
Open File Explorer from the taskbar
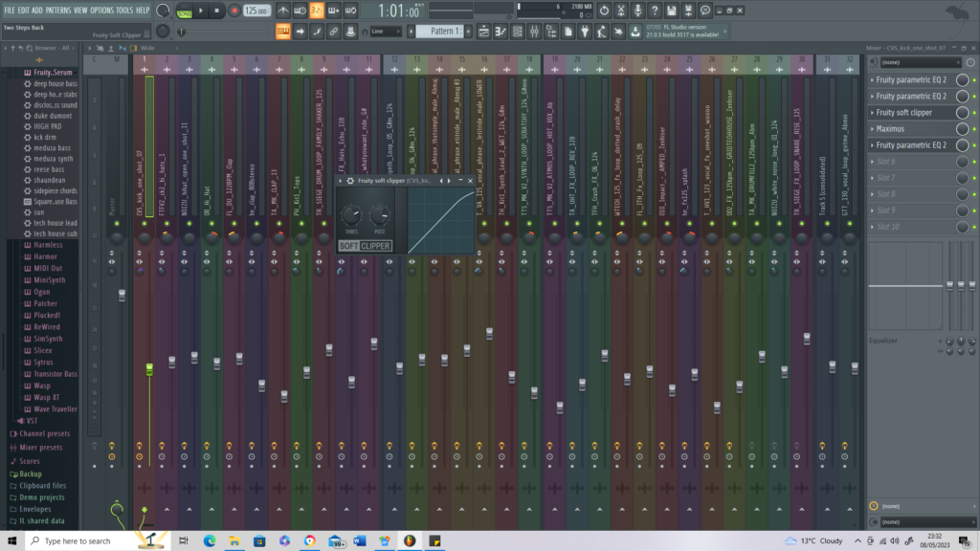point(234,541)
